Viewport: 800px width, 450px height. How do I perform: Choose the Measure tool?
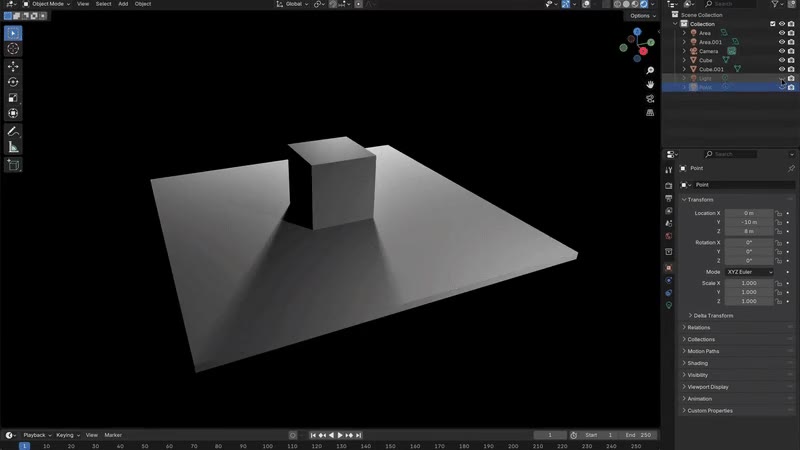(13, 147)
